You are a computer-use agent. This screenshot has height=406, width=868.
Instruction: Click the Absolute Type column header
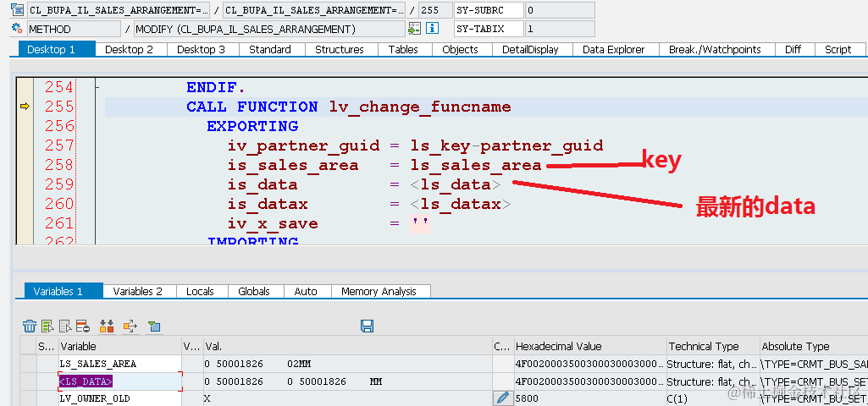pos(813,346)
